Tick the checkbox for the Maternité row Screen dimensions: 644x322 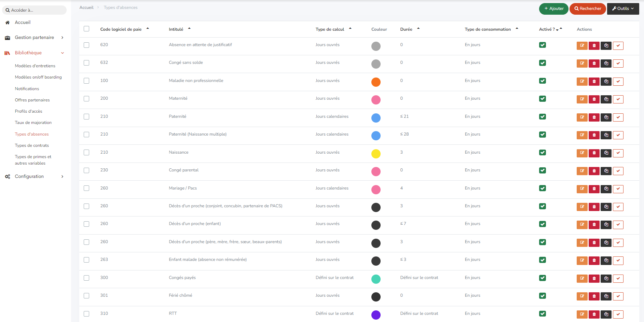click(x=86, y=99)
